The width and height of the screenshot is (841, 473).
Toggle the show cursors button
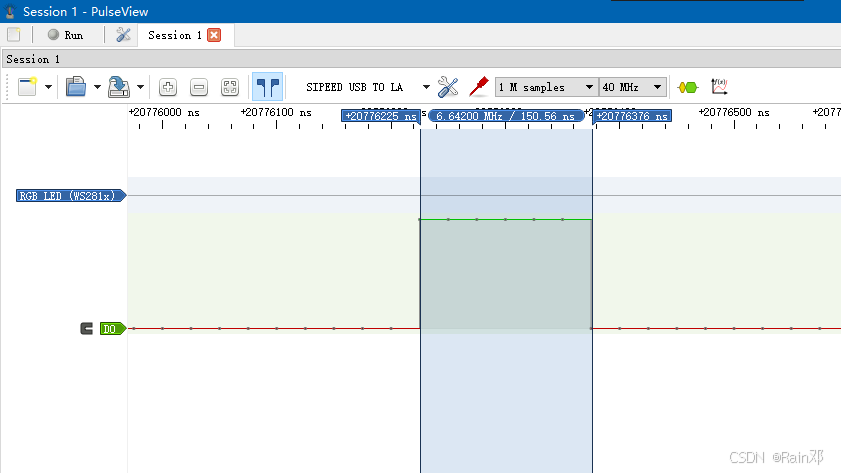268,87
